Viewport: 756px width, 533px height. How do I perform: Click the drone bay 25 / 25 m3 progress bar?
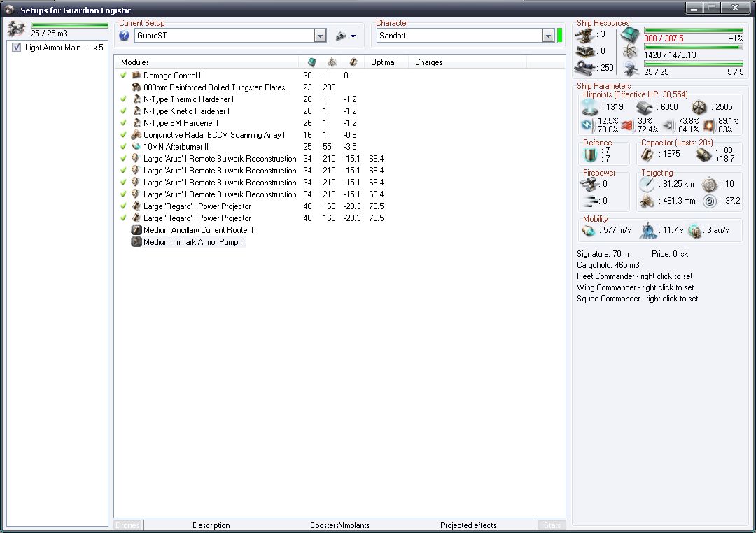(x=70, y=25)
